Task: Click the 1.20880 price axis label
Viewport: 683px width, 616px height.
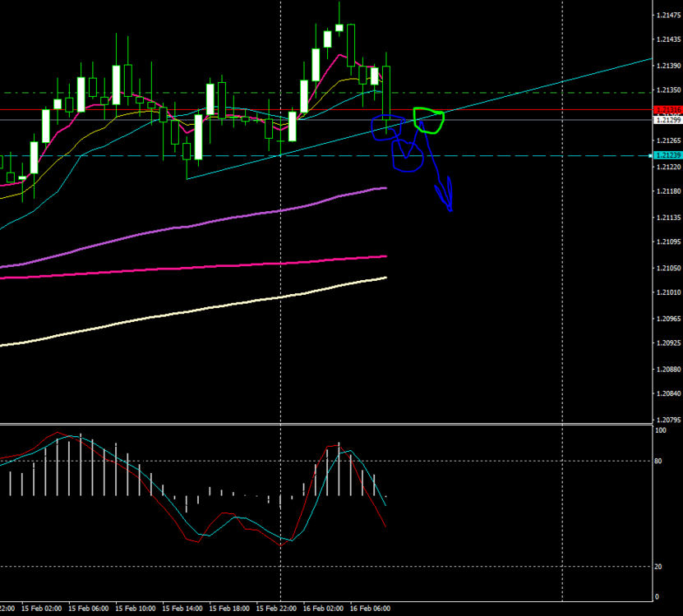Action: (669, 370)
